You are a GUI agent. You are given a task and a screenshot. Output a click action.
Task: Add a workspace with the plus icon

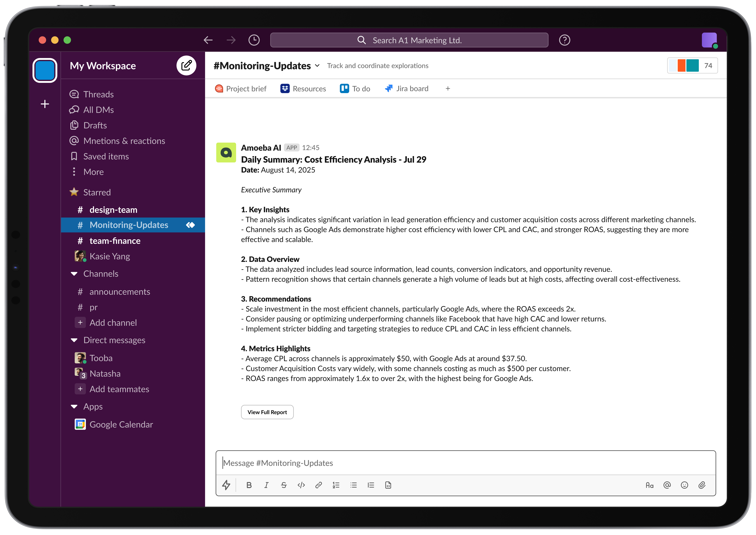[45, 104]
